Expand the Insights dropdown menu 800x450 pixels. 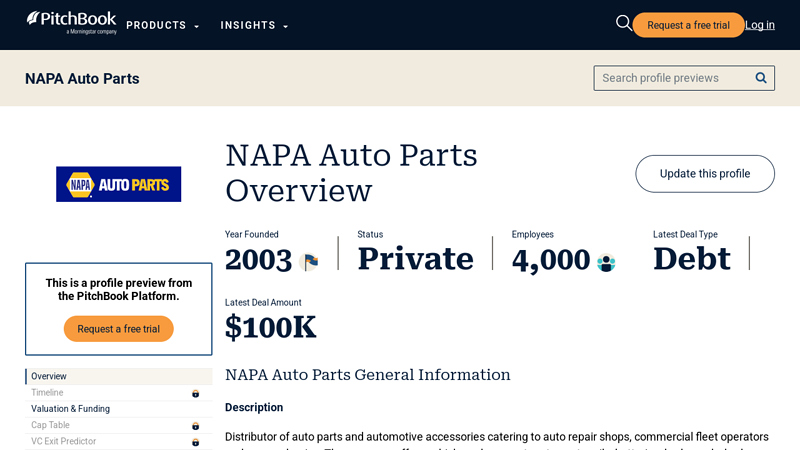[254, 26]
